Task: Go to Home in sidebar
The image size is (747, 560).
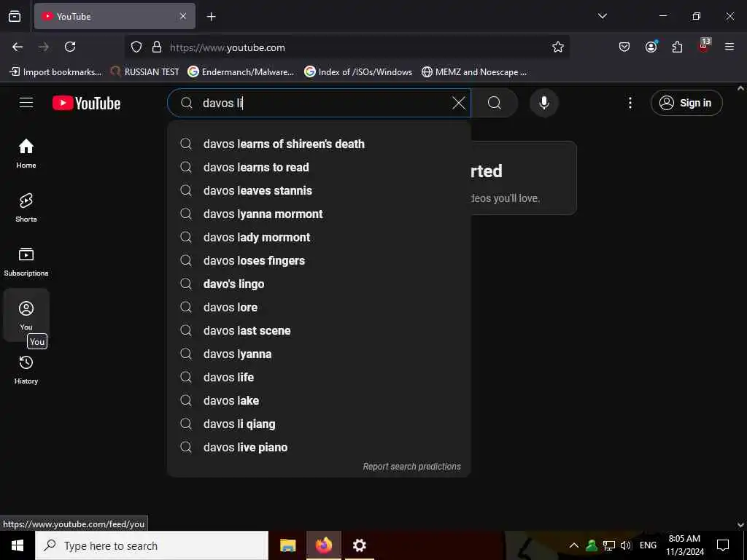Action: (26, 154)
